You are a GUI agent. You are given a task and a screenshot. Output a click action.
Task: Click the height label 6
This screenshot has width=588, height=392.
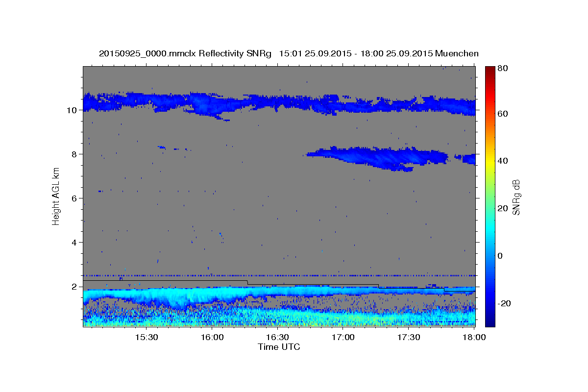(75, 198)
